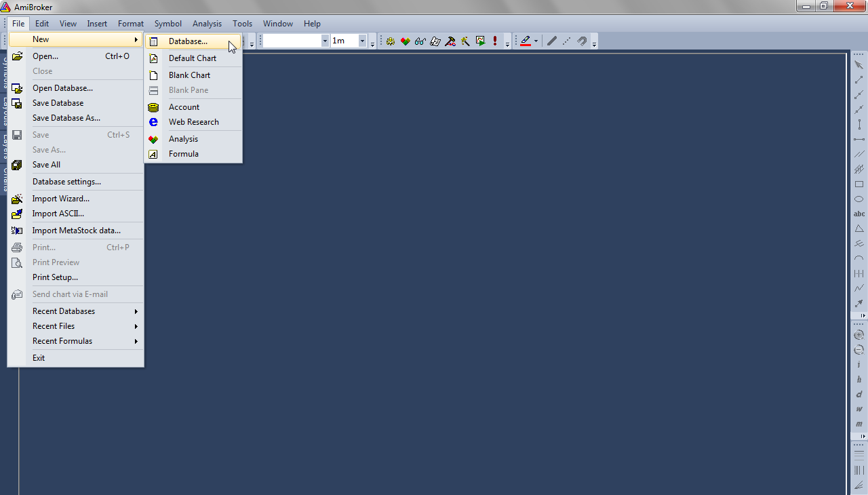Image resolution: width=868 pixels, height=495 pixels.
Task: Select the trend line drawing tool
Action: (x=859, y=80)
